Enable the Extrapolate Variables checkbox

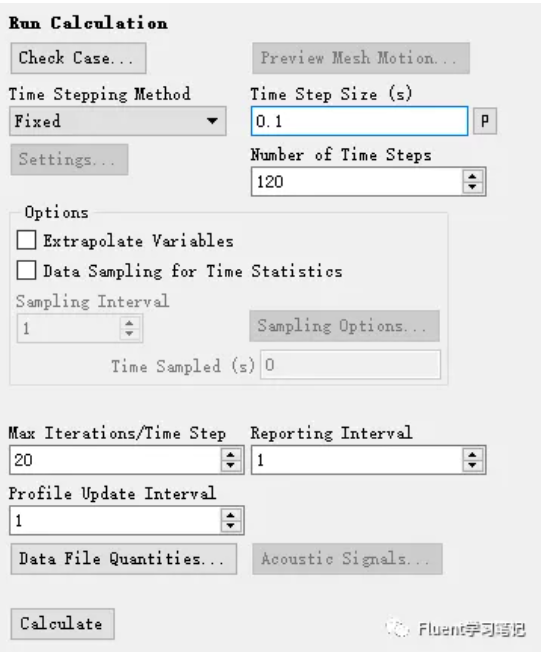point(26,240)
